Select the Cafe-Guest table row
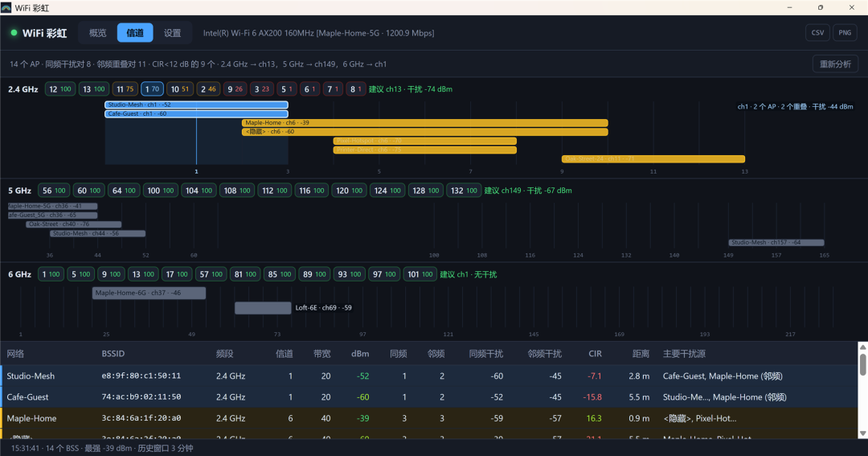 coord(428,397)
